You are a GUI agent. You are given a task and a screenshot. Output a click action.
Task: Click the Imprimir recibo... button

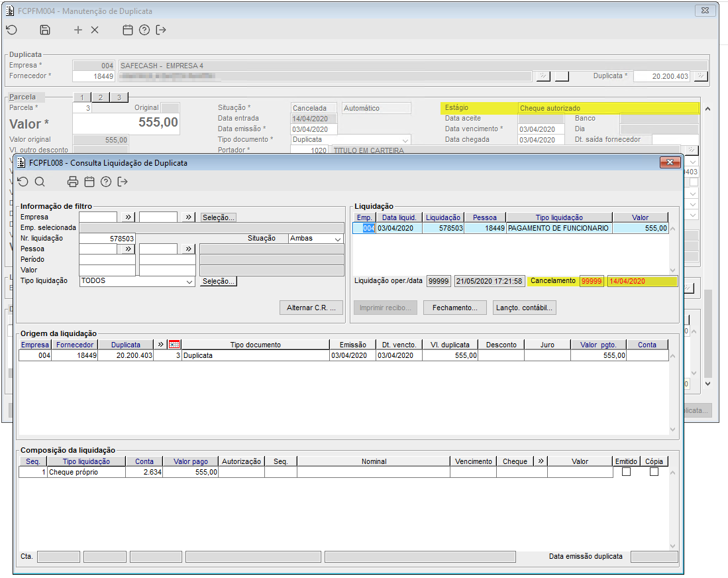pyautogui.click(x=386, y=308)
